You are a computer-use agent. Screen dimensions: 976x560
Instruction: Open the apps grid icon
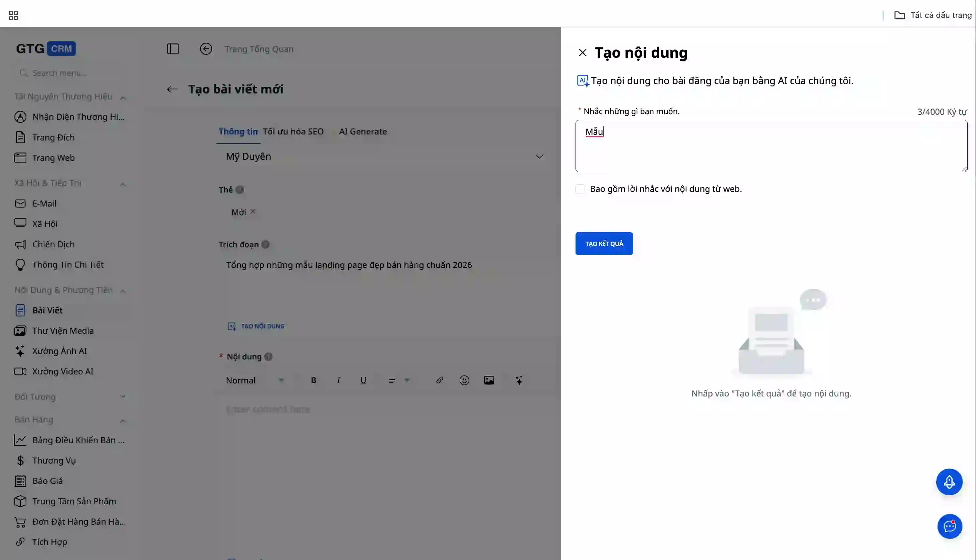click(13, 15)
